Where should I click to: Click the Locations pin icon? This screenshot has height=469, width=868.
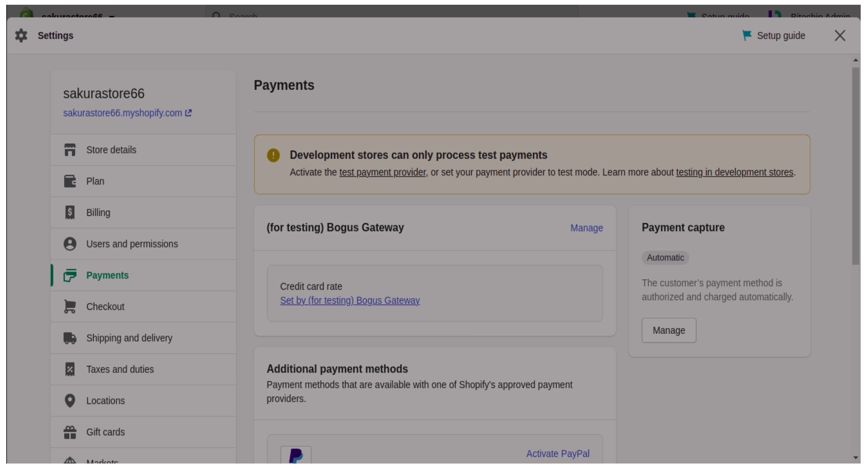pyautogui.click(x=70, y=401)
